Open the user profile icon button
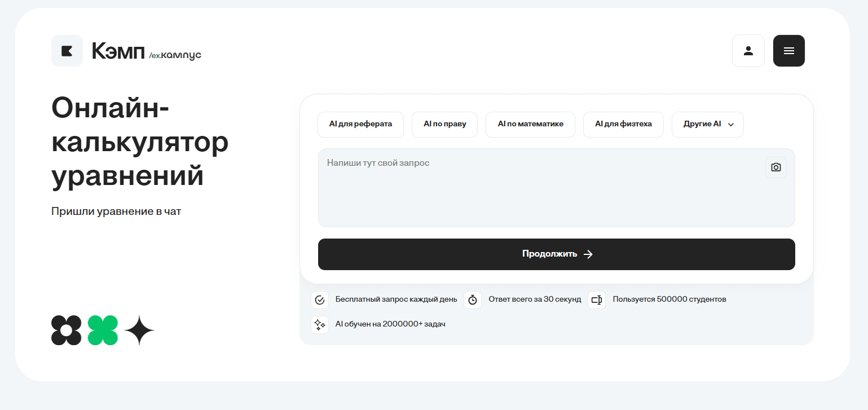The width and height of the screenshot is (868, 410). [x=748, y=51]
